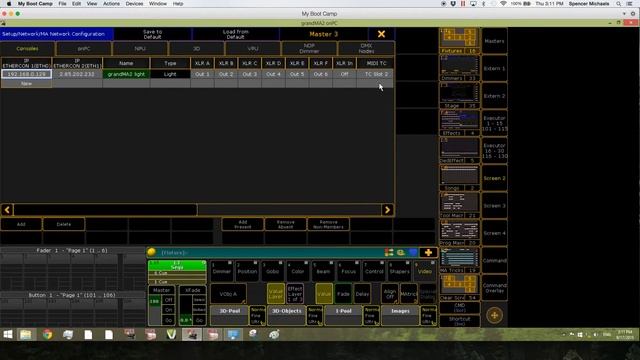Switch to the Consoles tab
This screenshot has width=640, height=360.
(27, 49)
